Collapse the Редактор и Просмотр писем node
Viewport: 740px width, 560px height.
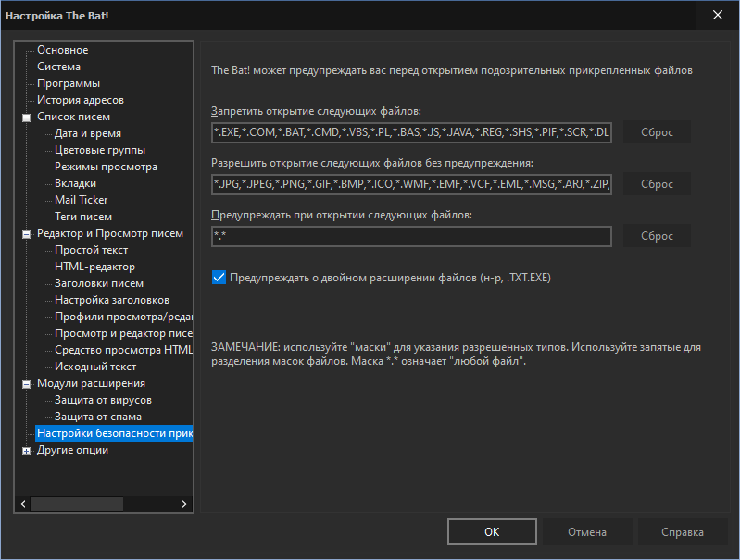(x=27, y=234)
